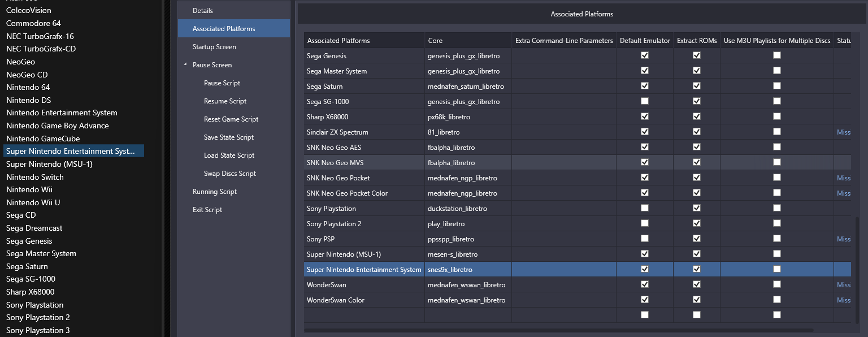Click Missing status link for WonderSwan row
Image resolution: width=868 pixels, height=337 pixels.
(844, 285)
